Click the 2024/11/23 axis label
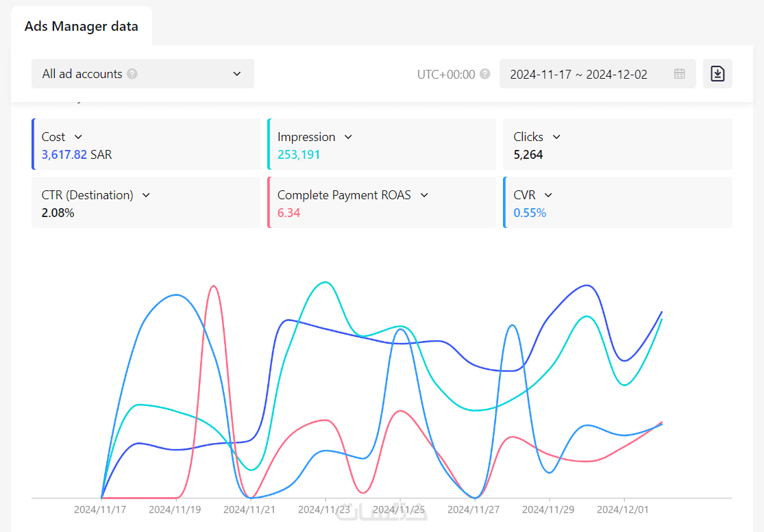This screenshot has height=532, width=764. pyautogui.click(x=325, y=509)
